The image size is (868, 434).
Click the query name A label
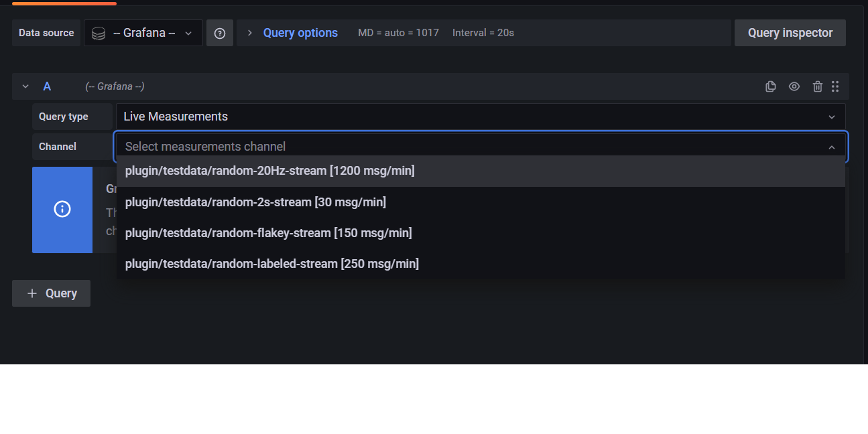tap(47, 86)
